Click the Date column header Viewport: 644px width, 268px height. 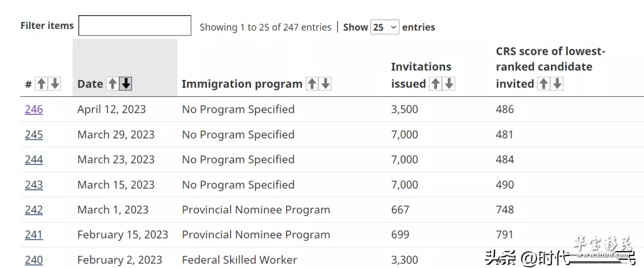90,84
